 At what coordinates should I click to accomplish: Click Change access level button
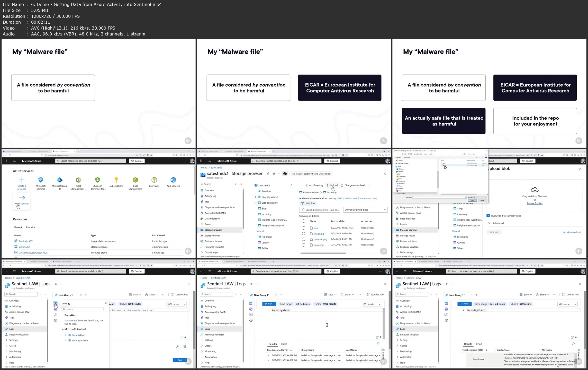352,185
